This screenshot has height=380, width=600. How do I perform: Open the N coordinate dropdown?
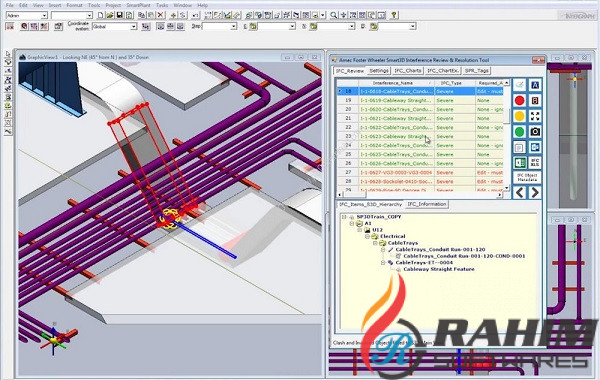click(x=352, y=26)
